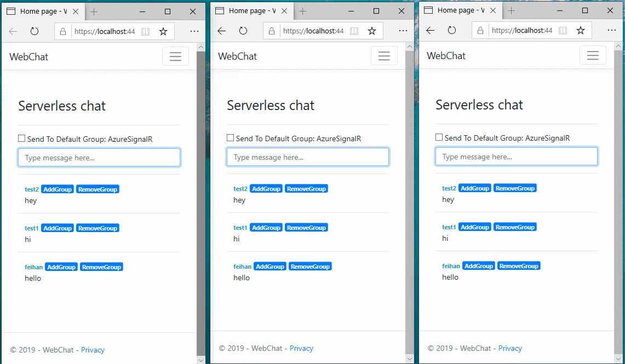Viewport: 625px width, 364px height.
Task: Open the Privacy link in middle window
Action: click(301, 349)
